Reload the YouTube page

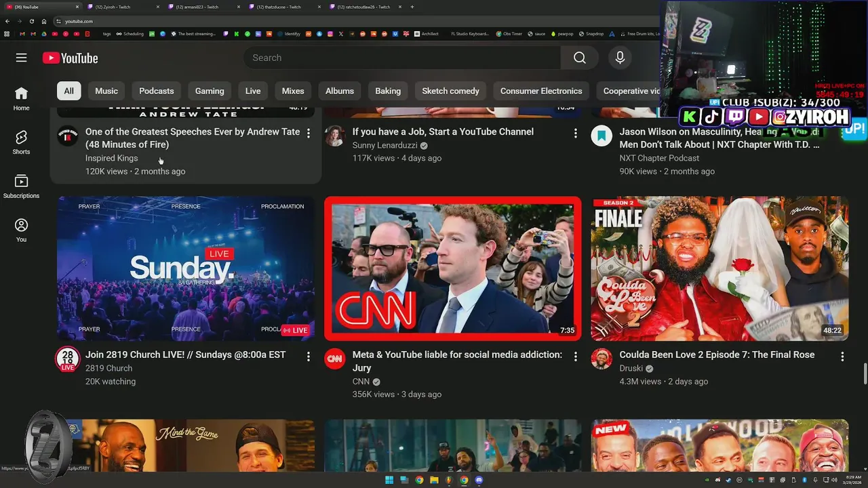31,21
